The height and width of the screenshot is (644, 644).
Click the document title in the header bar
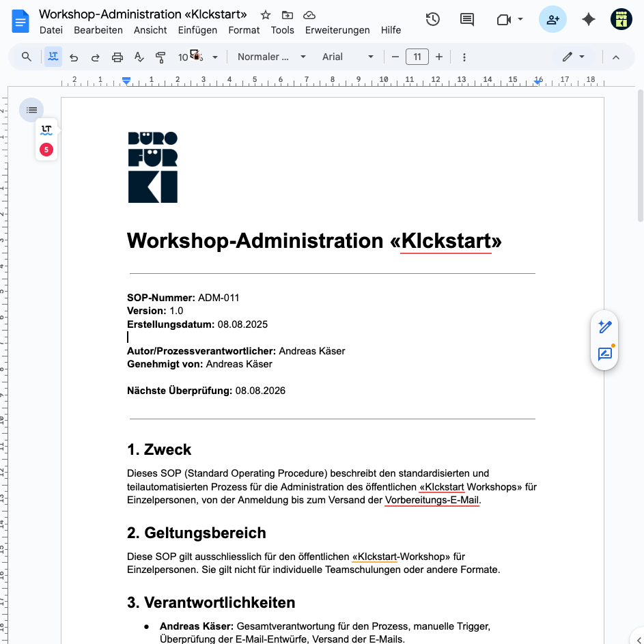coord(143,14)
